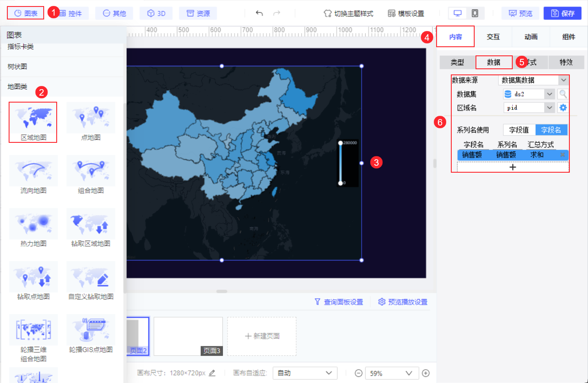Choose the 流向地图 chart type

(33, 171)
